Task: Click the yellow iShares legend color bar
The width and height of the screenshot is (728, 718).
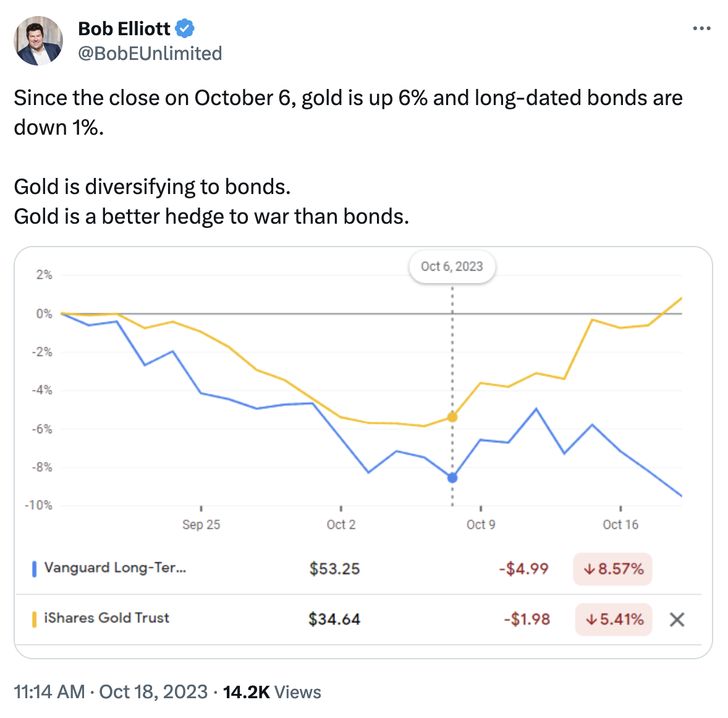Action: click(x=34, y=619)
